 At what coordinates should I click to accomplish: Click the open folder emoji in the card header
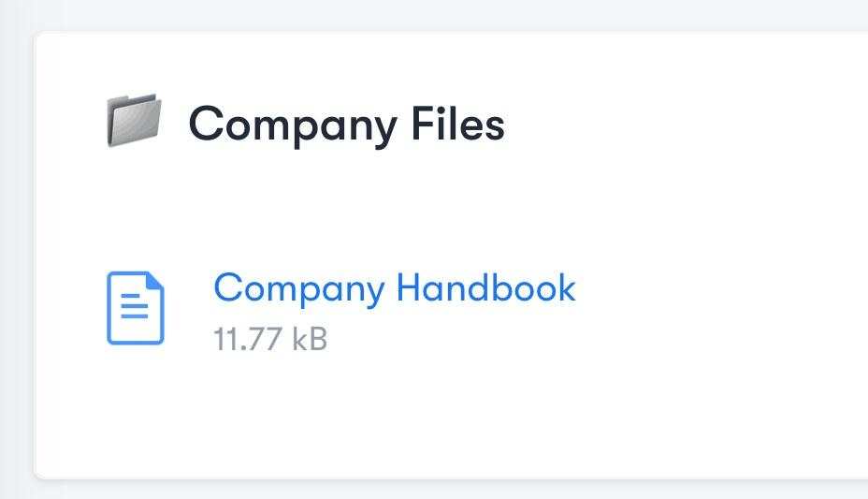click(134, 120)
